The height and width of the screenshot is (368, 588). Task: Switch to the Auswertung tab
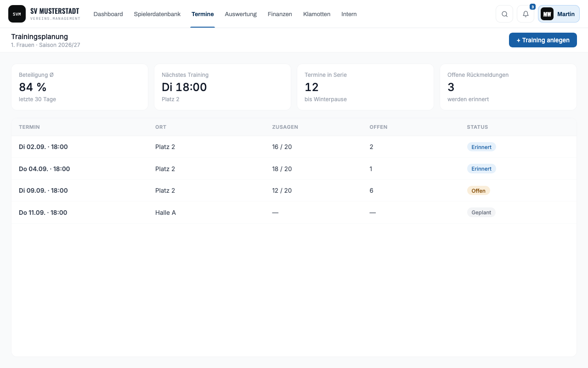pyautogui.click(x=241, y=14)
